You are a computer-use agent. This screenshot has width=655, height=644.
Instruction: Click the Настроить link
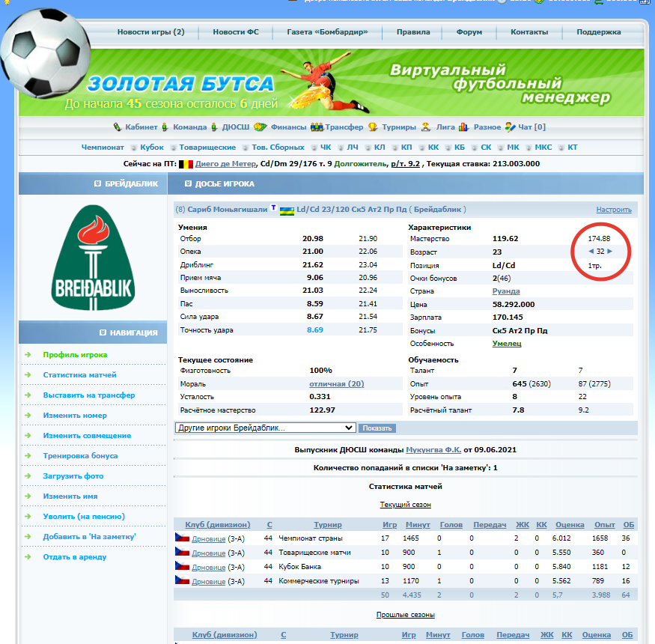(x=614, y=210)
